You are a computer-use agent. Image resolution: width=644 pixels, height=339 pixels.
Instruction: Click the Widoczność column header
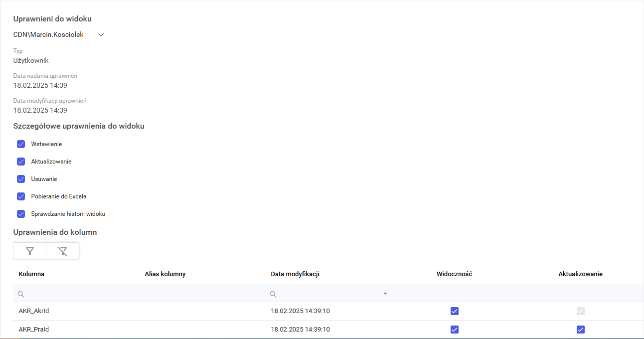[454, 274]
